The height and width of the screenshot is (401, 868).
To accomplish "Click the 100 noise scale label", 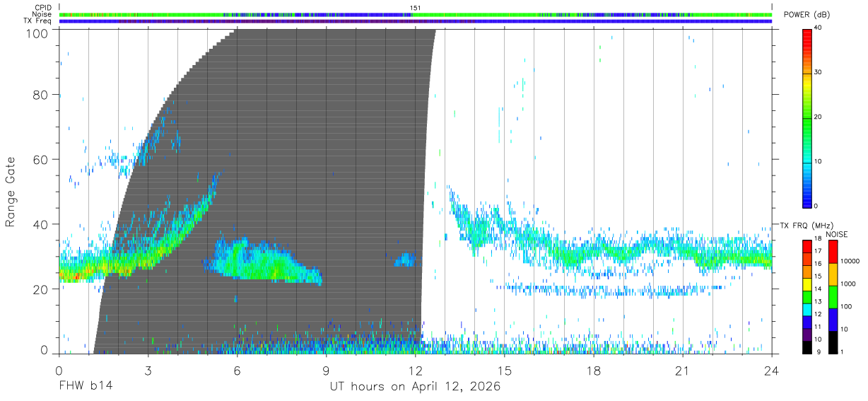I will coord(845,306).
